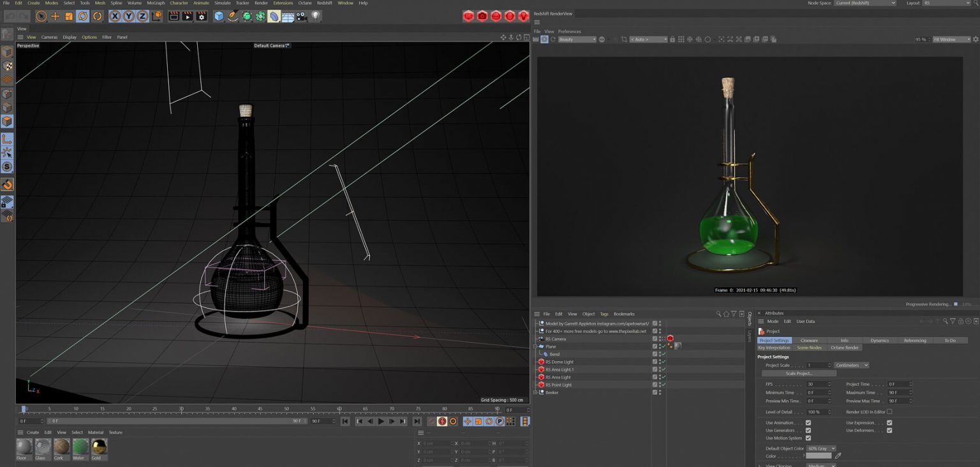This screenshot has width=980, height=467.
Task: Uncheck the Use Animation checkbox
Action: pyautogui.click(x=808, y=422)
